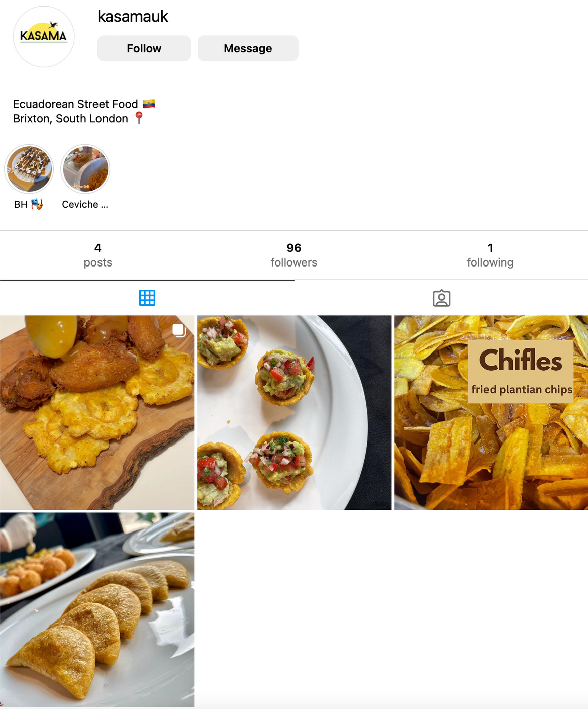This screenshot has width=588, height=709.
Task: Click the Follow button
Action: [144, 48]
